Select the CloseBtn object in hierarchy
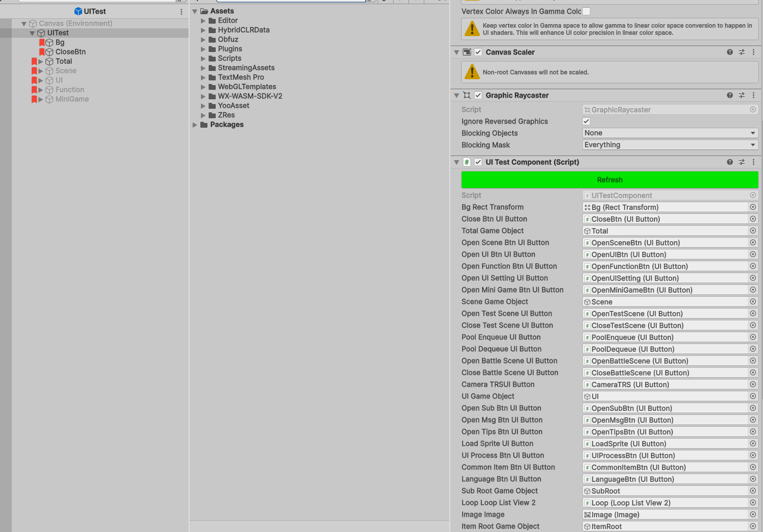The width and height of the screenshot is (763, 532). tap(70, 52)
